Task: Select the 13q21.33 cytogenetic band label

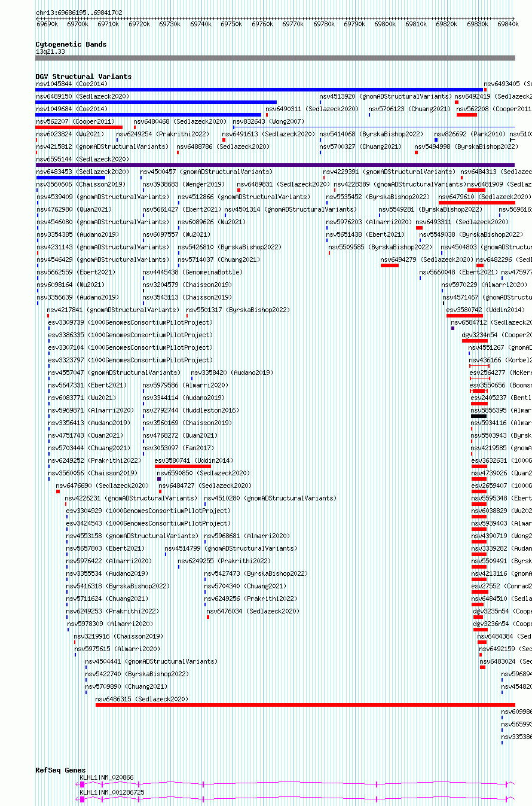Action: coord(50,52)
